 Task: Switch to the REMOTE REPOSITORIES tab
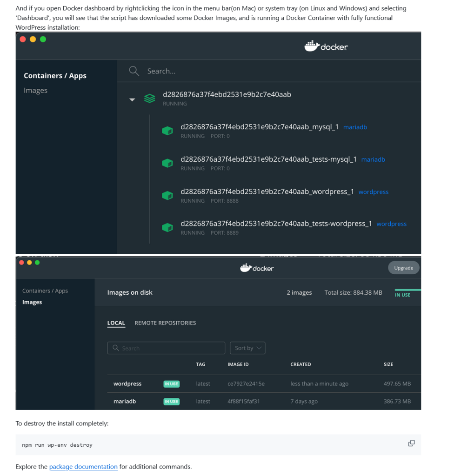coord(165,323)
